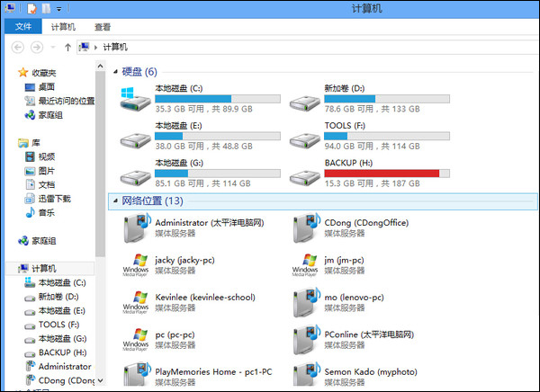Select 本地磁盘 (E:) in the navigation tree
The width and height of the screenshot is (540, 392).
tap(55, 311)
